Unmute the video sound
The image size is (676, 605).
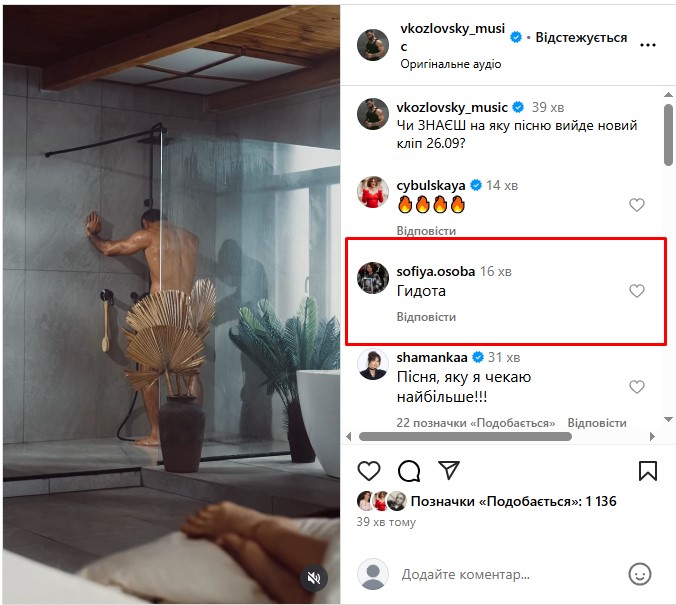point(314,577)
